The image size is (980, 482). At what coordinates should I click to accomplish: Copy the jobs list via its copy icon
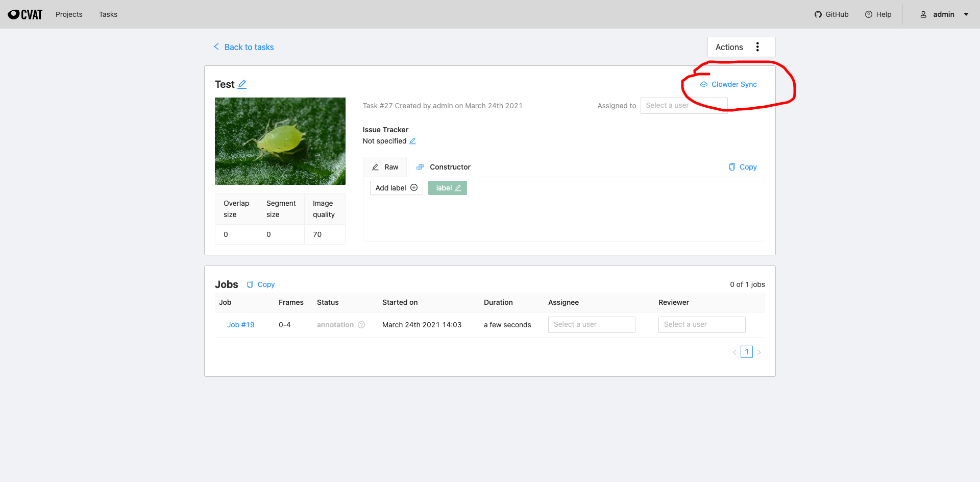[251, 284]
